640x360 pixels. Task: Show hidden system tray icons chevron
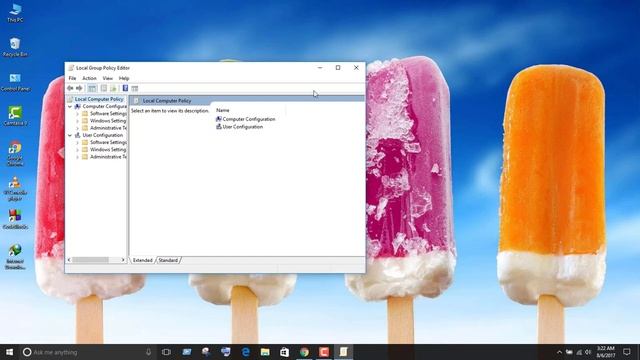(x=559, y=352)
